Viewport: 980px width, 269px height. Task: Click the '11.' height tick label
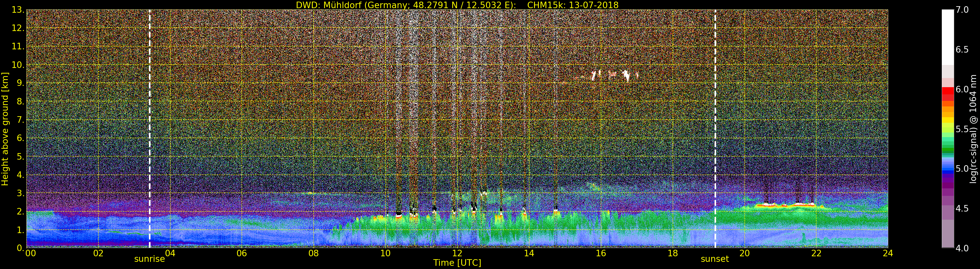[18, 46]
